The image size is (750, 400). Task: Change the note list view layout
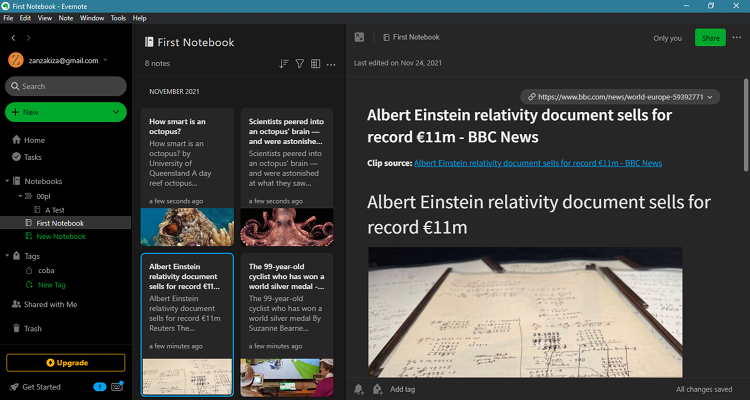(315, 64)
